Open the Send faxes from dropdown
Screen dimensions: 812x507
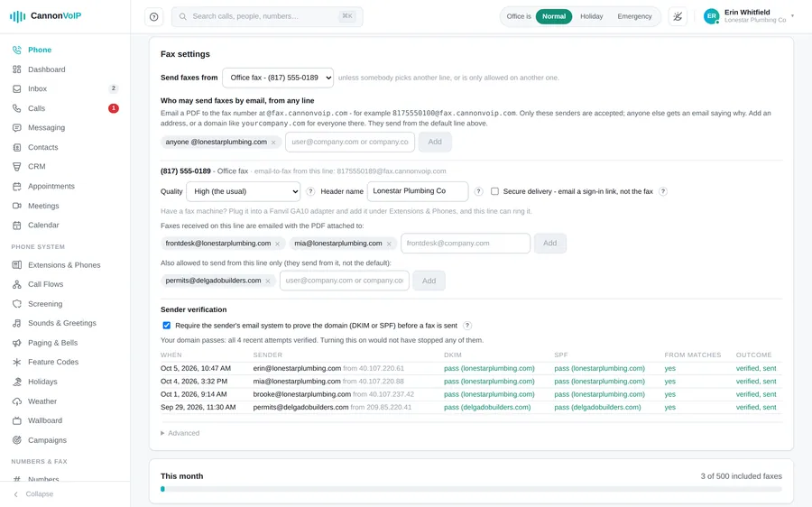278,78
